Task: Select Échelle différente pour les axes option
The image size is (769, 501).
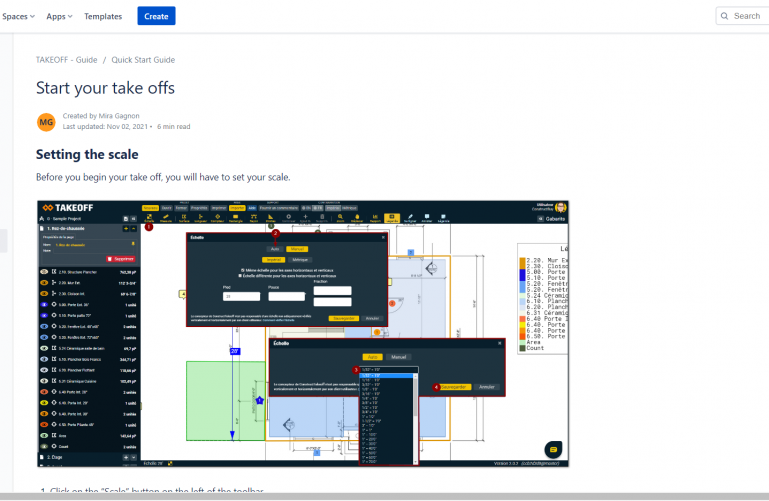Action: [x=240, y=276]
